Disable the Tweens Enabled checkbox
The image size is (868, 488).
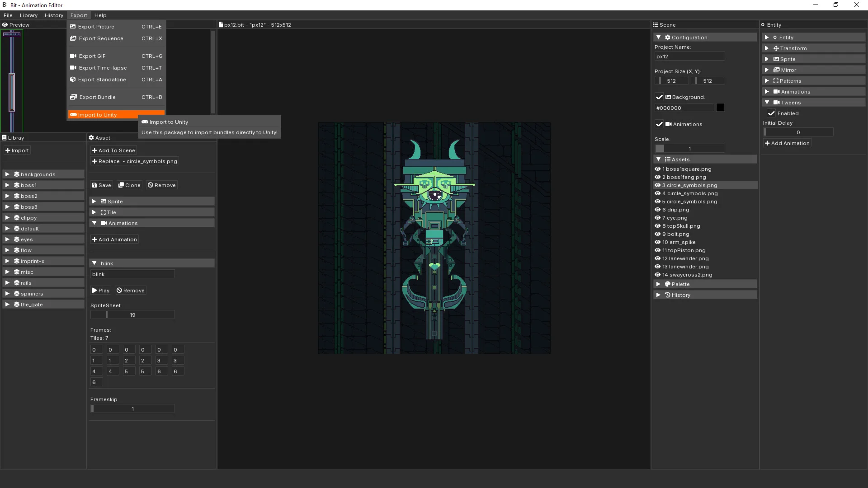click(x=771, y=113)
